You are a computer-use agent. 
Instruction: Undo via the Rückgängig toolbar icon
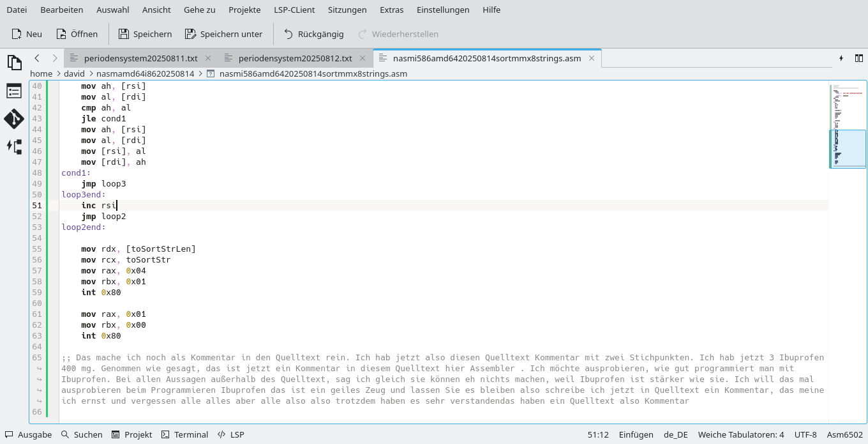click(313, 34)
